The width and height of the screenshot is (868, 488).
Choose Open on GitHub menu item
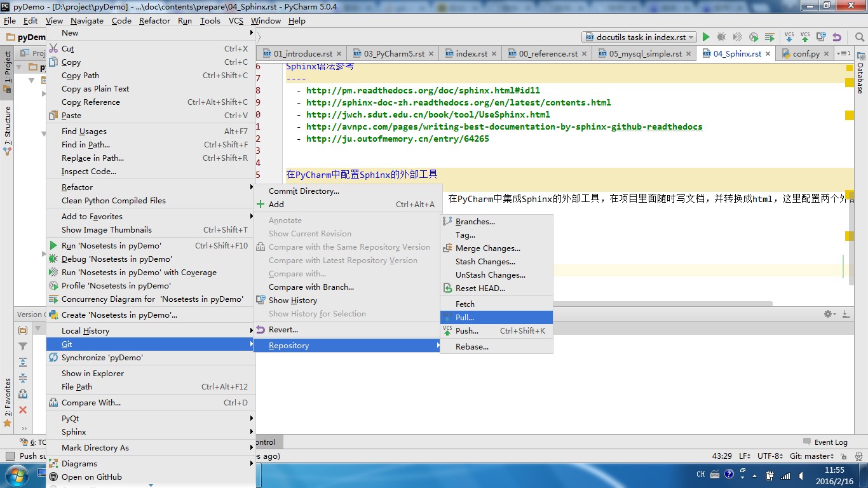[x=151, y=477]
